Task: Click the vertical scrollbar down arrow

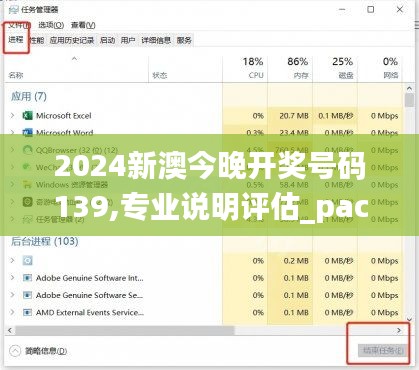Action: [409, 319]
